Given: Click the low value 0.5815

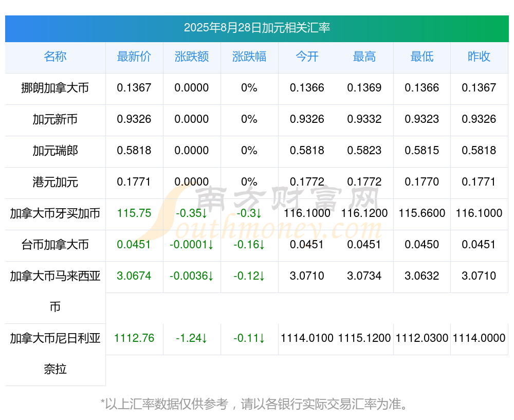Looking at the screenshot, I should click(422, 151).
